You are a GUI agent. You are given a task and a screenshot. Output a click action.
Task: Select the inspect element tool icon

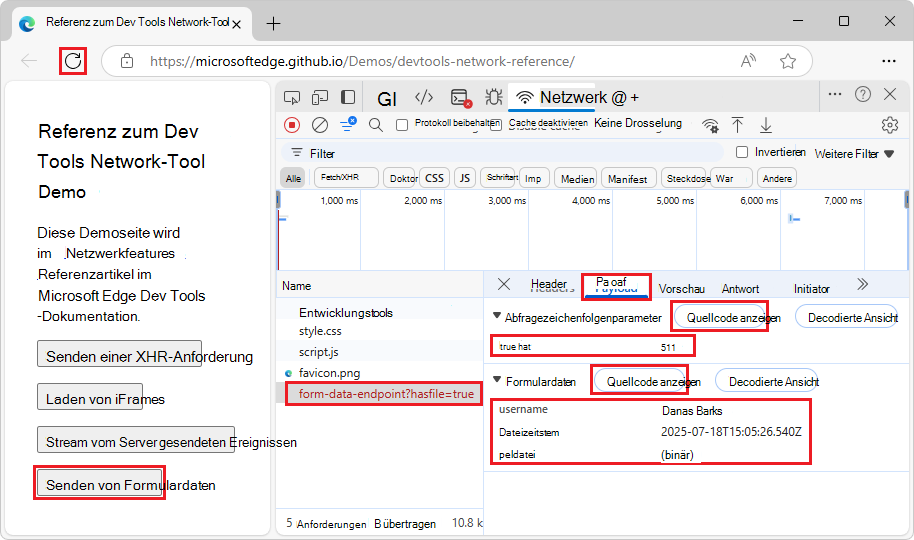292,97
